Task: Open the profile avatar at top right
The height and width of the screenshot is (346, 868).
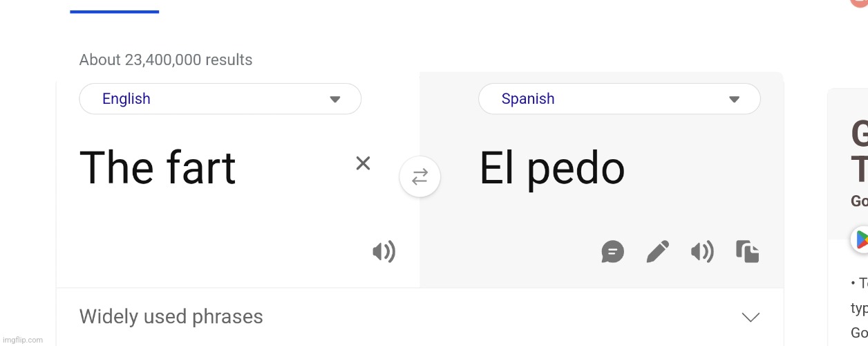Action: tap(859, 3)
